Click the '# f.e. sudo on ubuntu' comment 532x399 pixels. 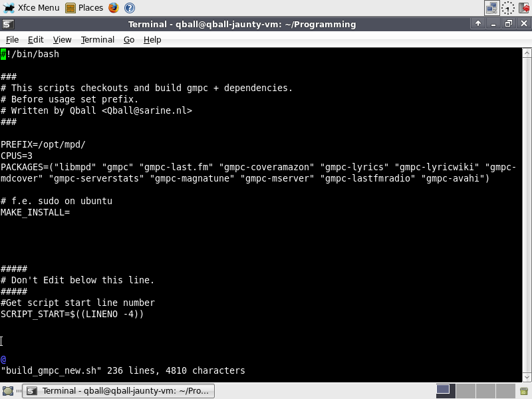pos(57,201)
